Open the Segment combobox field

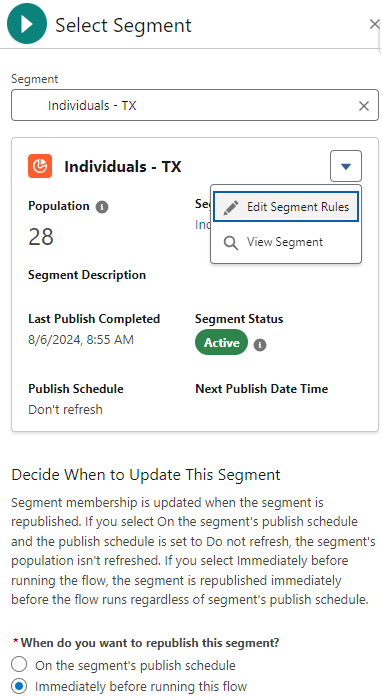tap(195, 105)
